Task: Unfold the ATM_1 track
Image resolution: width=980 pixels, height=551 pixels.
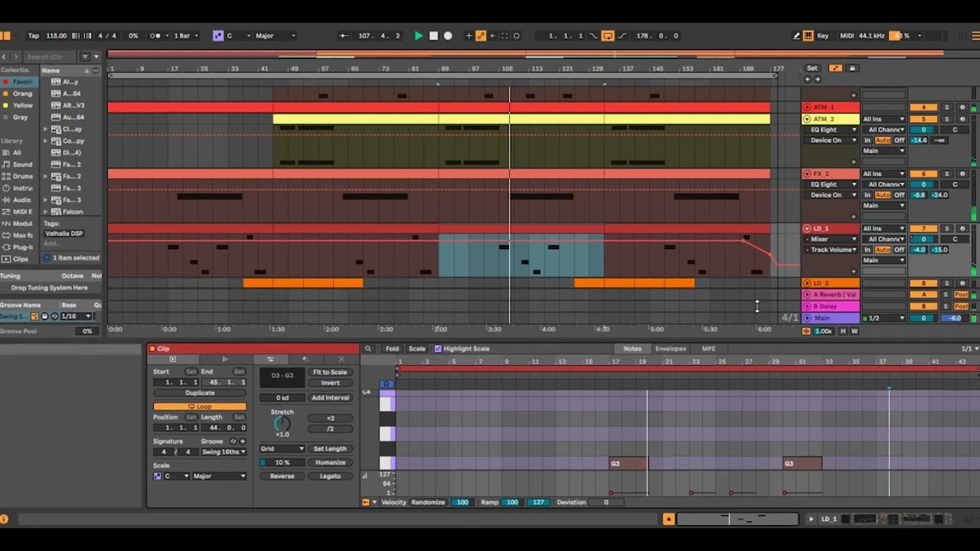Action: tap(807, 107)
